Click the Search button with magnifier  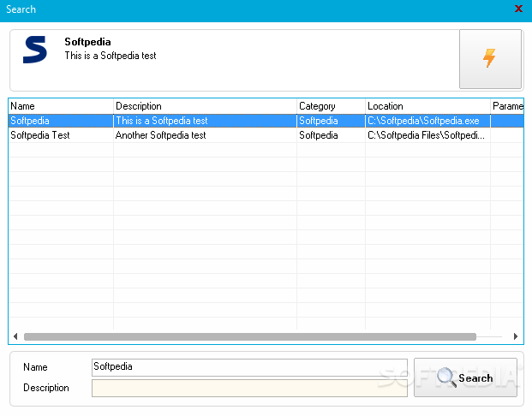(x=465, y=377)
